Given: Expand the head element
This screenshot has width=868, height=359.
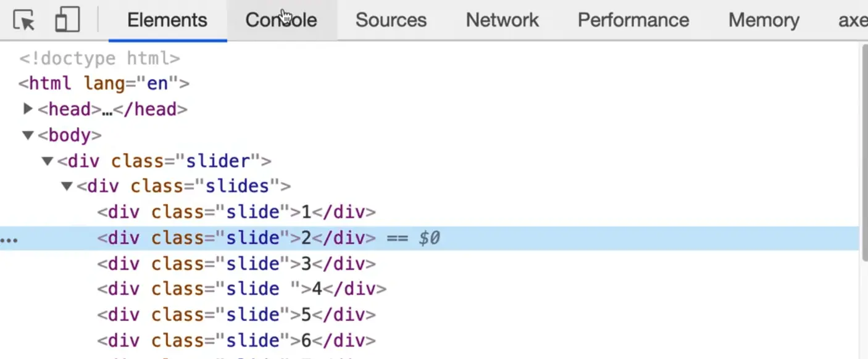Looking at the screenshot, I should [x=28, y=109].
